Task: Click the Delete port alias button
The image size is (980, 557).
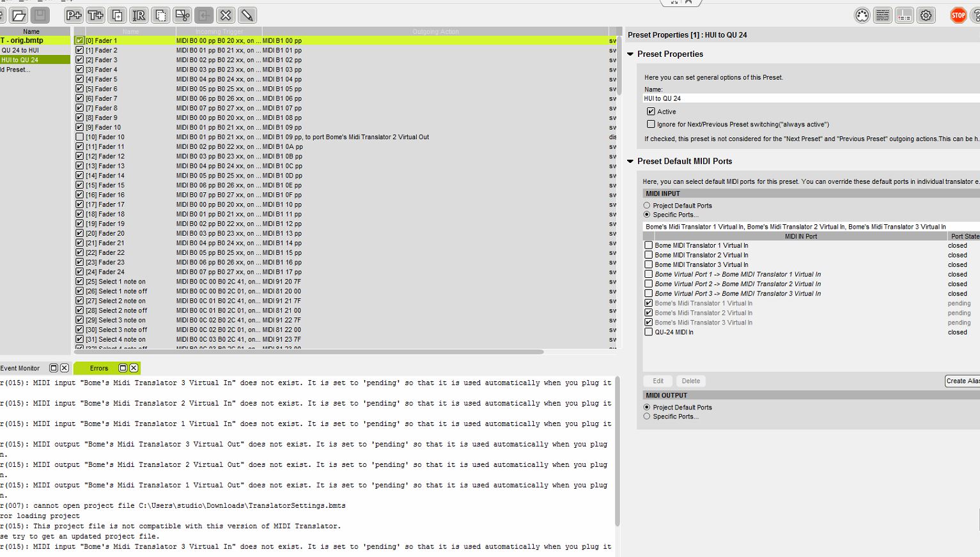Action: pyautogui.click(x=690, y=381)
